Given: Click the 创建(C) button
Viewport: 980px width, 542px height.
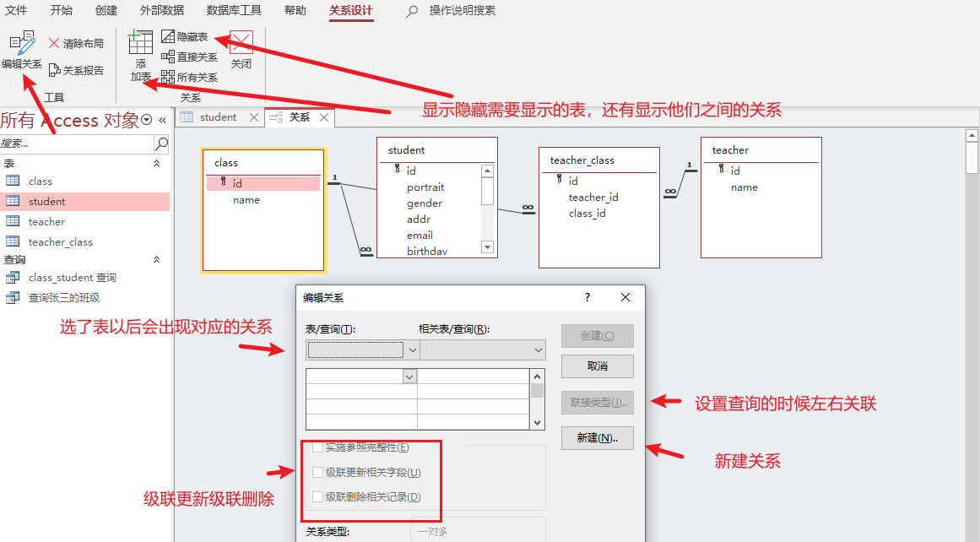Looking at the screenshot, I should [x=597, y=336].
